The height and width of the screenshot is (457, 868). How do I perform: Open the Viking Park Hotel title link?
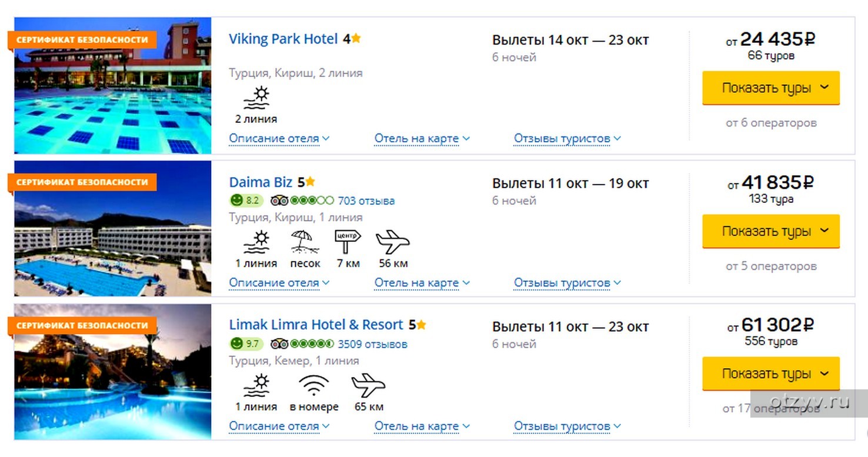(x=283, y=39)
